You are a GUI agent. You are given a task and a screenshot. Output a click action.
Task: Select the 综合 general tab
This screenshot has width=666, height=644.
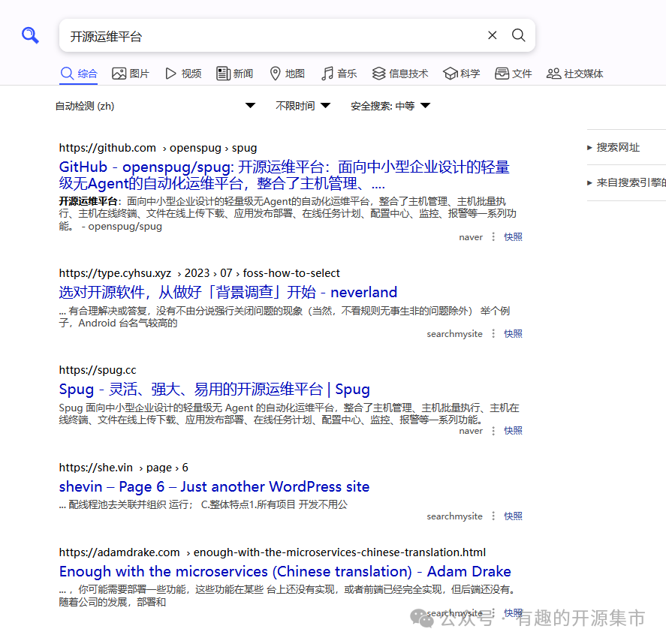(79, 74)
